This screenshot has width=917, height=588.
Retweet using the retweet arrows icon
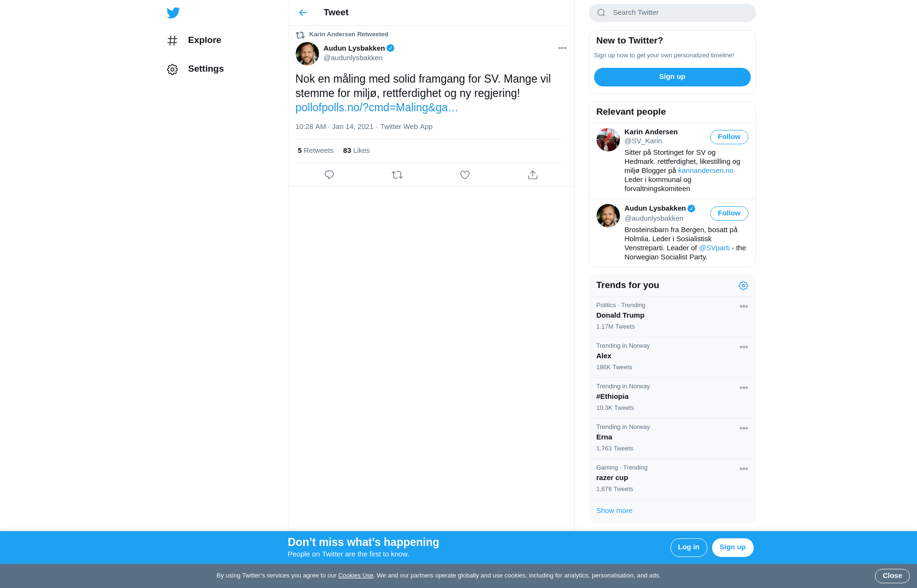[397, 175]
